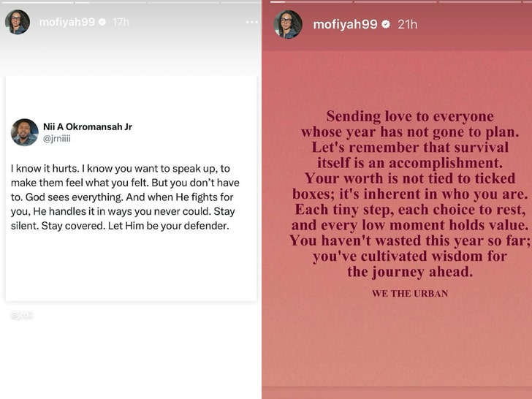This screenshot has width=532, height=399.
Task: Click the @jrniiii handle in the tweet
Action: [58, 138]
